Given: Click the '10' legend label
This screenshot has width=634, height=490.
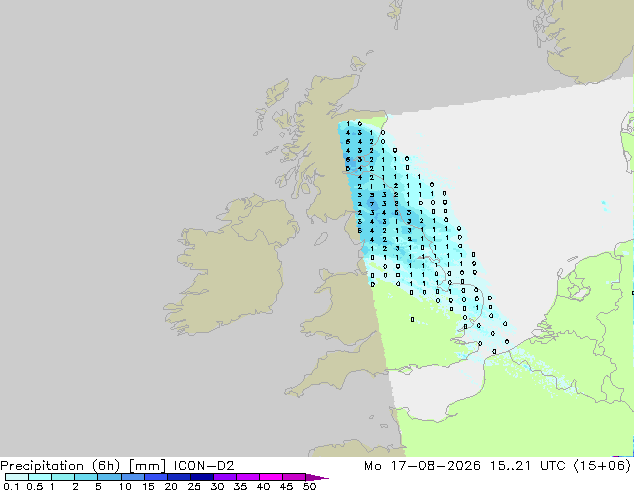Looking at the screenshot, I should 125,486.
